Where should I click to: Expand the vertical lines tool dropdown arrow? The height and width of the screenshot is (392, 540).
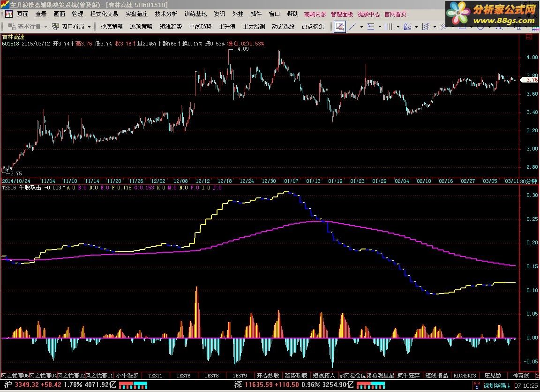(x=398, y=27)
